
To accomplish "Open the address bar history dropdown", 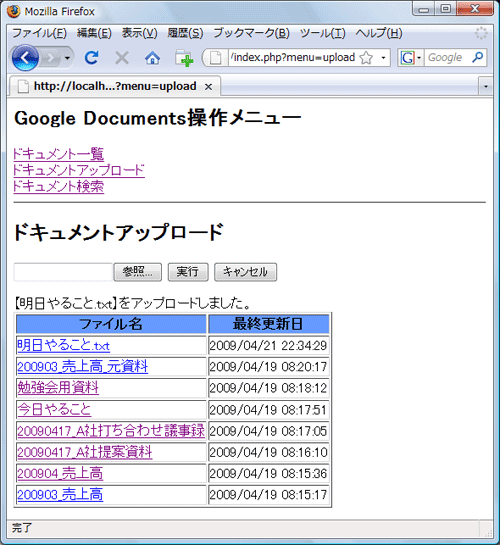I will click(x=383, y=58).
